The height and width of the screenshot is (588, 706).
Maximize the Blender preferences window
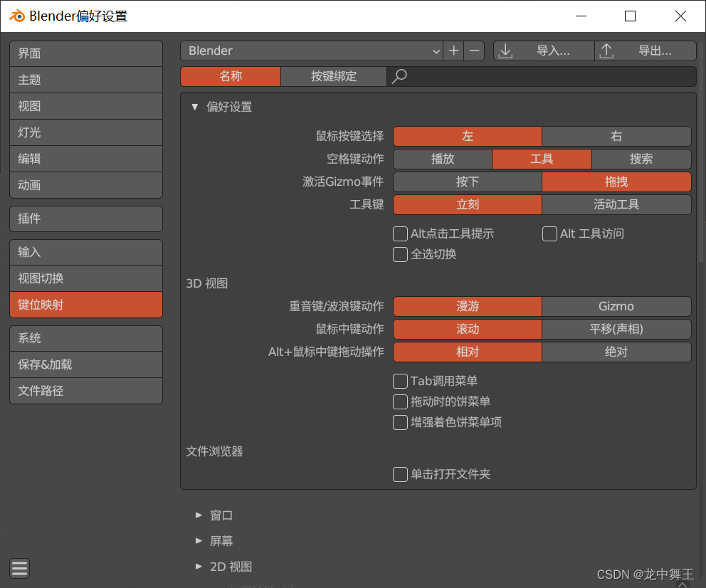tap(631, 16)
